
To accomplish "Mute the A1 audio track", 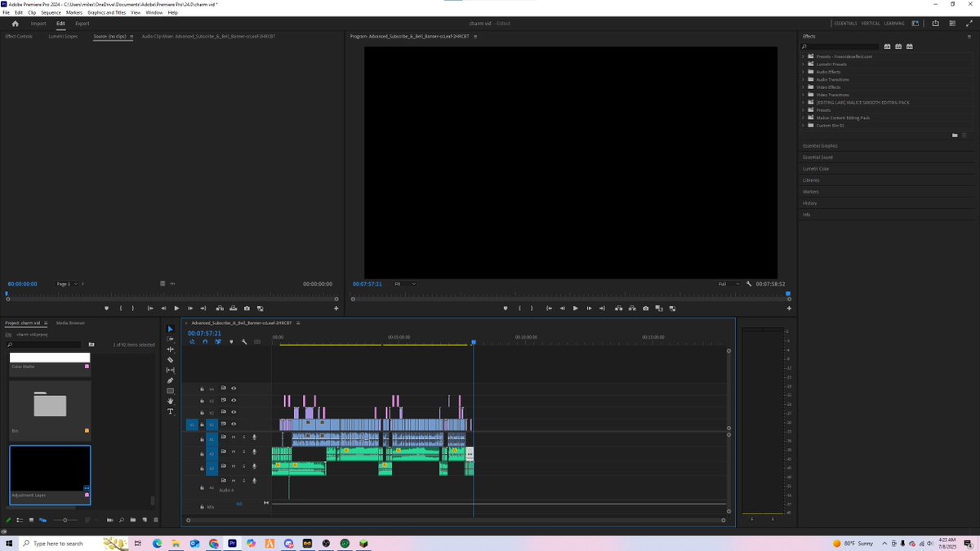I will click(x=233, y=438).
